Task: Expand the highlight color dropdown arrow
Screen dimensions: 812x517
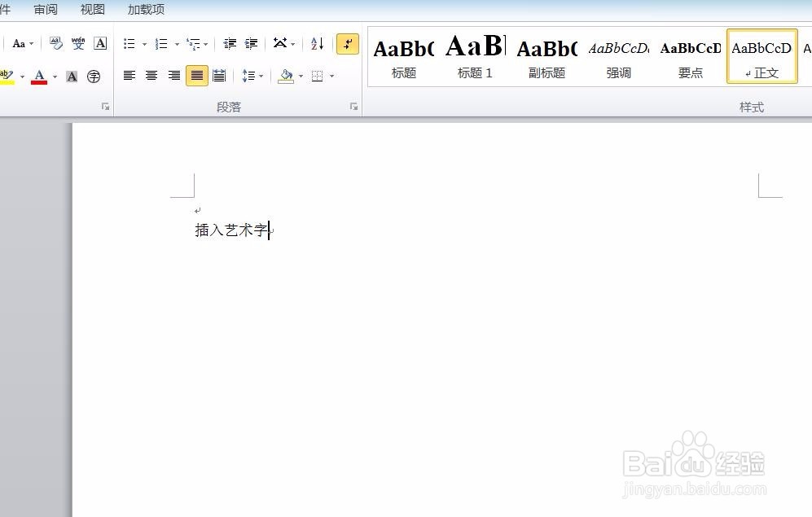Action: [22, 77]
